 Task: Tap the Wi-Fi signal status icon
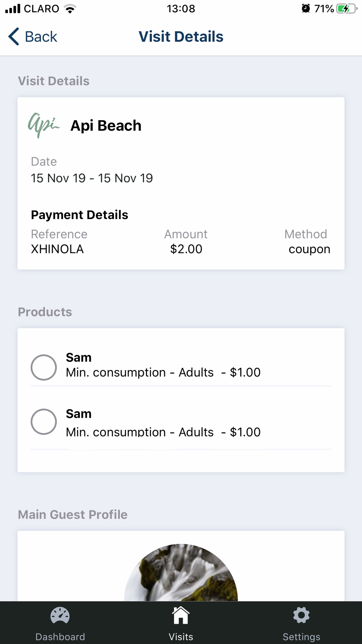coord(70,9)
